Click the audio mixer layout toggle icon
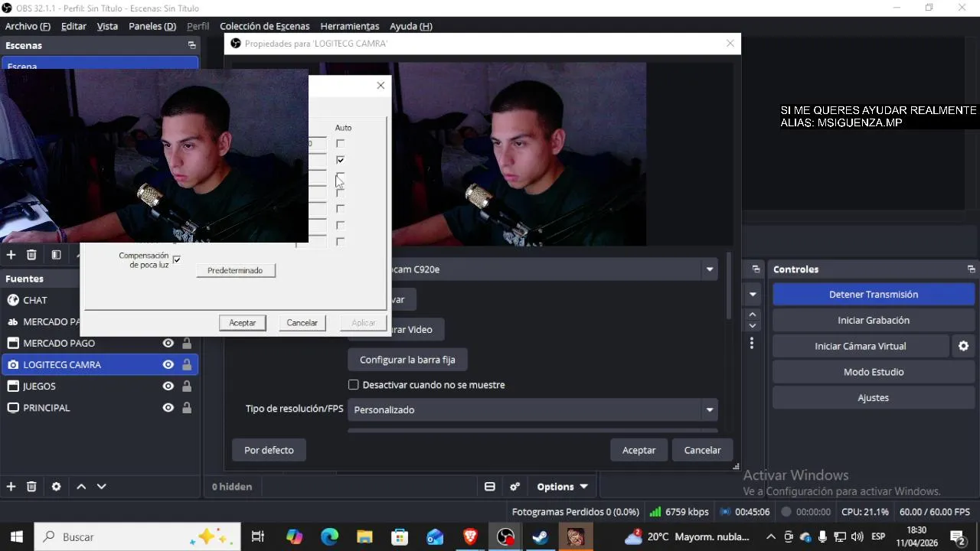Image resolution: width=980 pixels, height=551 pixels. [x=490, y=486]
